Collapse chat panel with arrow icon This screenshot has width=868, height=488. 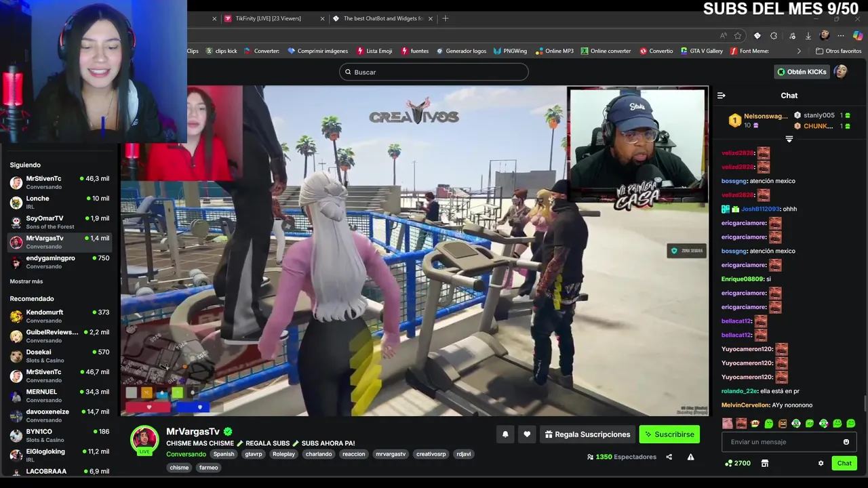[721, 96]
